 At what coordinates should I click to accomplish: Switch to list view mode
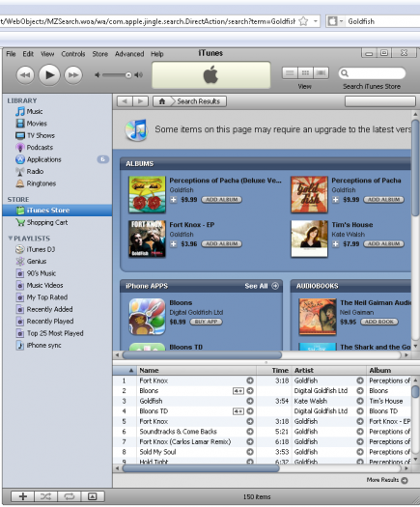pyautogui.click(x=290, y=73)
